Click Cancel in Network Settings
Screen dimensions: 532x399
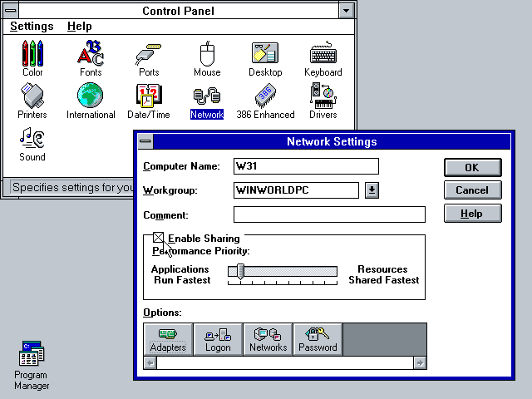(x=473, y=190)
